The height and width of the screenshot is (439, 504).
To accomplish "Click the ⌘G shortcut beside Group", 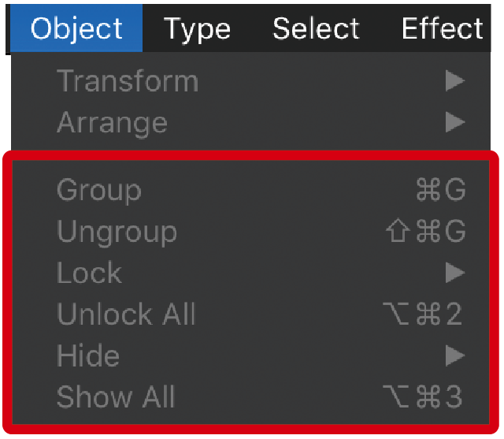I will 440,191.
